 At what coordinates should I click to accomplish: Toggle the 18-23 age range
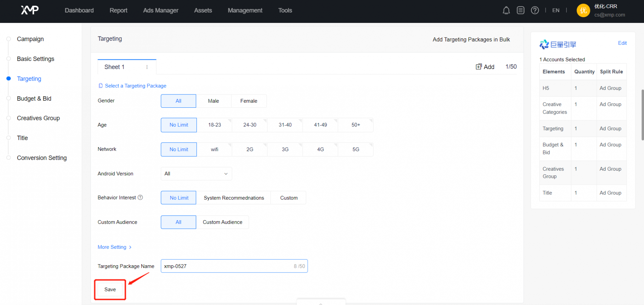(214, 125)
